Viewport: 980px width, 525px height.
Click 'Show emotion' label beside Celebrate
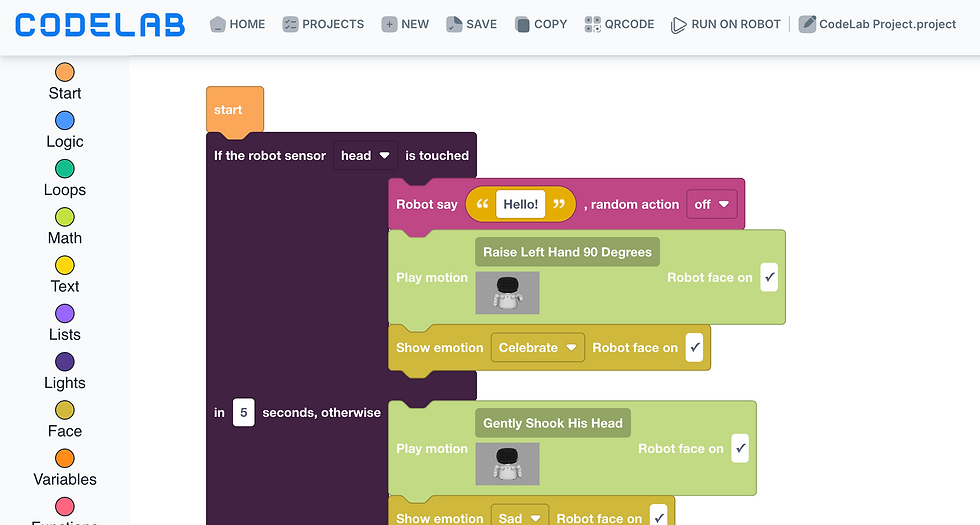439,348
